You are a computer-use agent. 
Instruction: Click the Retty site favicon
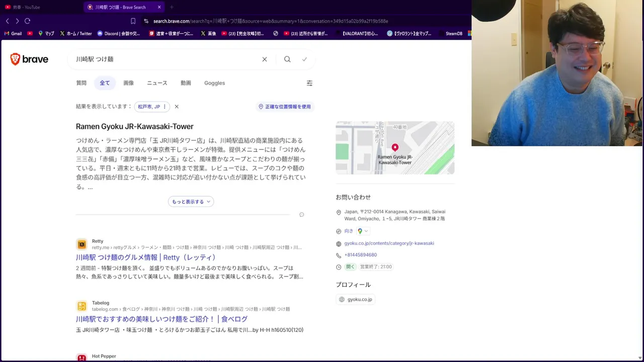82,244
